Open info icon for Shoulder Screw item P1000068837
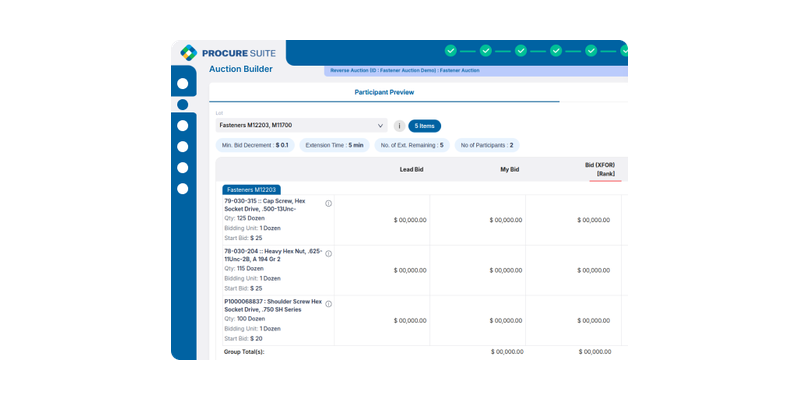 pyautogui.click(x=329, y=304)
